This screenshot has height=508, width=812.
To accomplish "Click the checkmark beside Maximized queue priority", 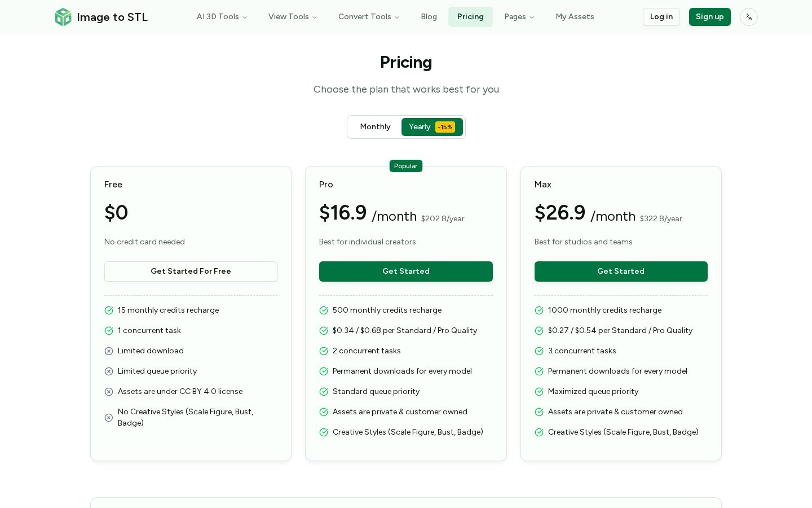I will pyautogui.click(x=539, y=392).
